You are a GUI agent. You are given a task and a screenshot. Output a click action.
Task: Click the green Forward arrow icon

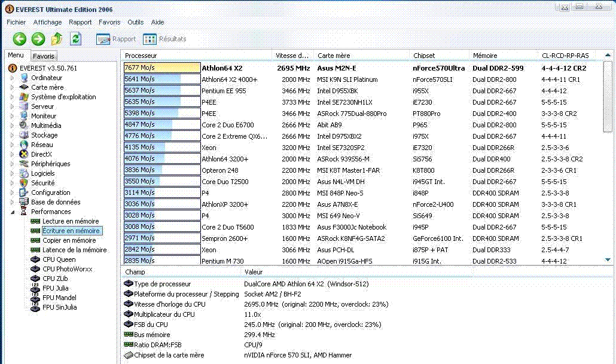coord(38,39)
